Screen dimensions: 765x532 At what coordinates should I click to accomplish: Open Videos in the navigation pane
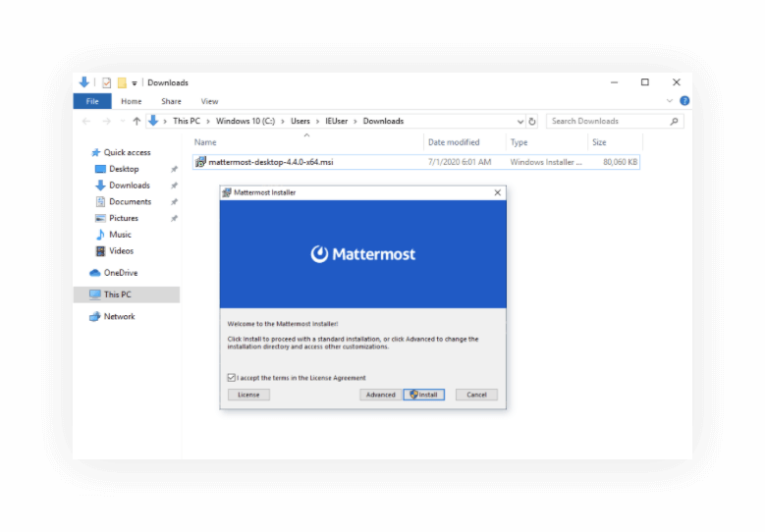pyautogui.click(x=121, y=250)
